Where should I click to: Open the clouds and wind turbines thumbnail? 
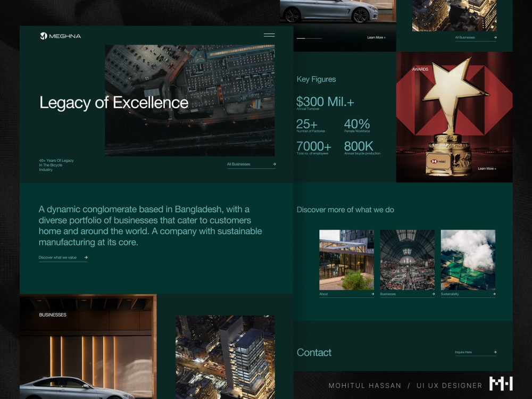(468, 260)
